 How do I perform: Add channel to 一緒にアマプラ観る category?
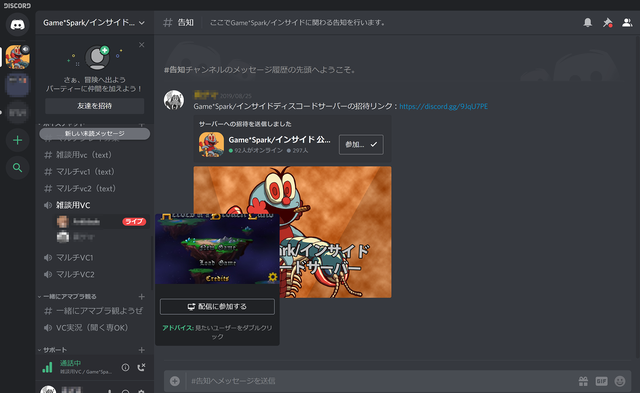141,296
